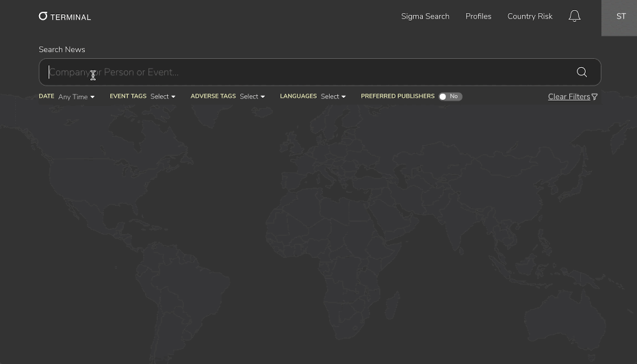Screen dimensions: 637x364
Task: Click the Clear Filters link
Action: (x=569, y=97)
